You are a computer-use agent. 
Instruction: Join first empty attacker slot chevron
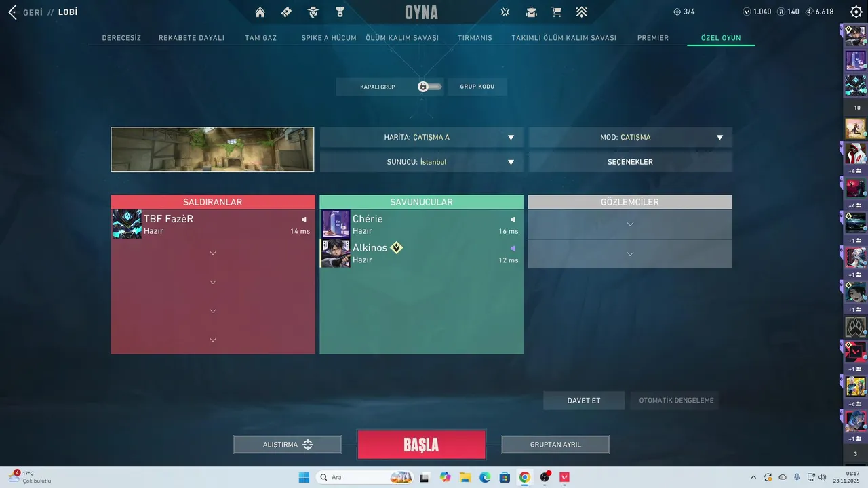coord(213,253)
